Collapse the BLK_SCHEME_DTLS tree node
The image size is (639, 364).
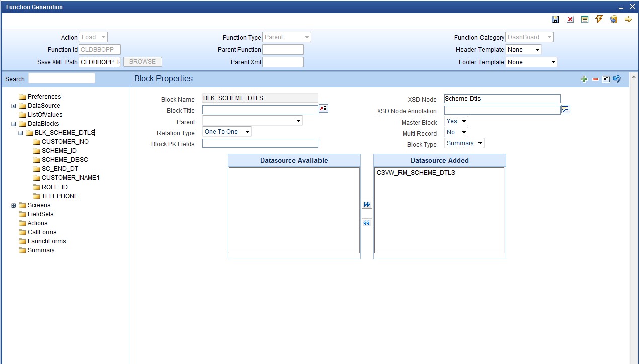point(21,133)
